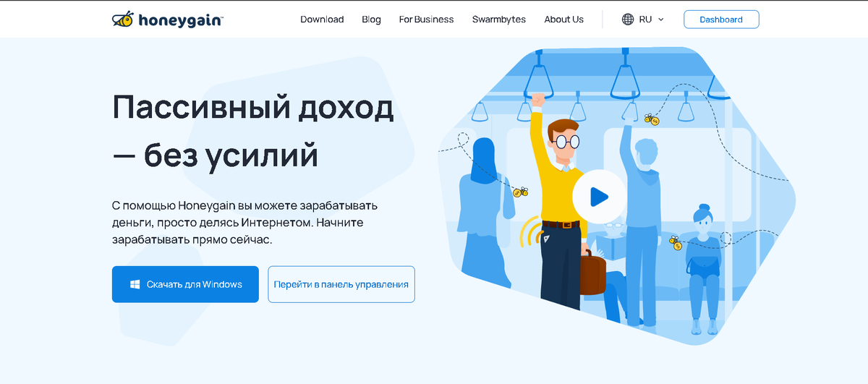Screen dimensions: 868x384
Task: Open the Download menu item
Action: (322, 20)
